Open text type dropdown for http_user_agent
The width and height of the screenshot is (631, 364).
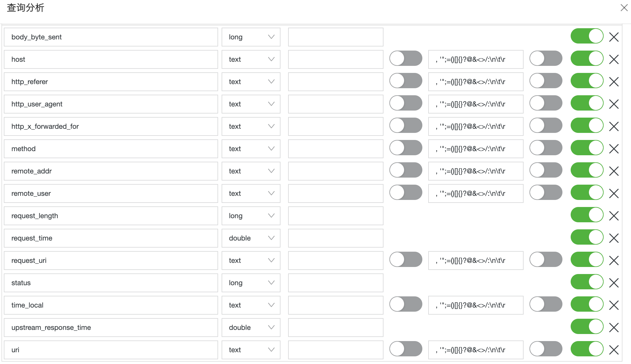251,104
